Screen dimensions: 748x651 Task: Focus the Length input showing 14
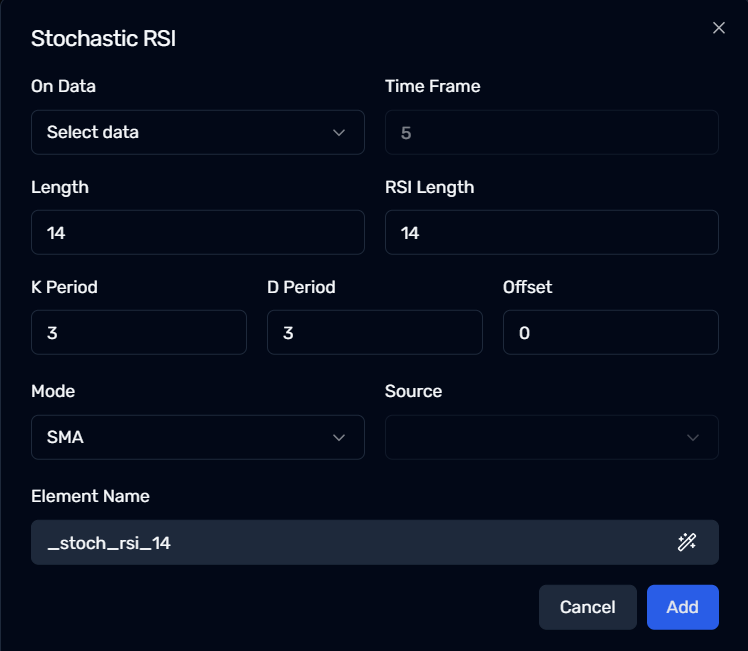tap(198, 233)
